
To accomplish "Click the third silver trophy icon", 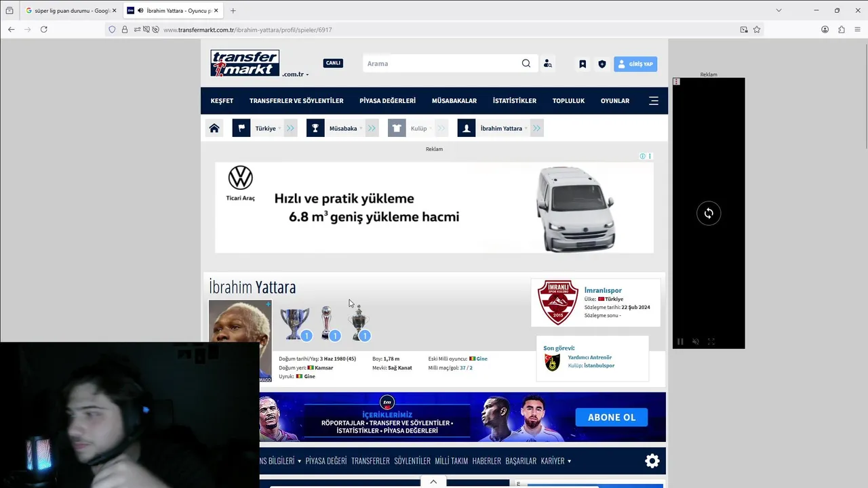I will click(x=357, y=324).
